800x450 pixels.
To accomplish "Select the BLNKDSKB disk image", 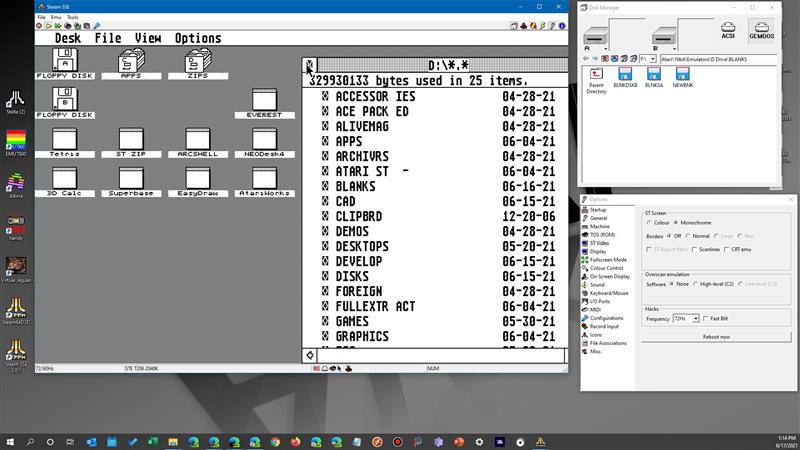I will pos(625,77).
